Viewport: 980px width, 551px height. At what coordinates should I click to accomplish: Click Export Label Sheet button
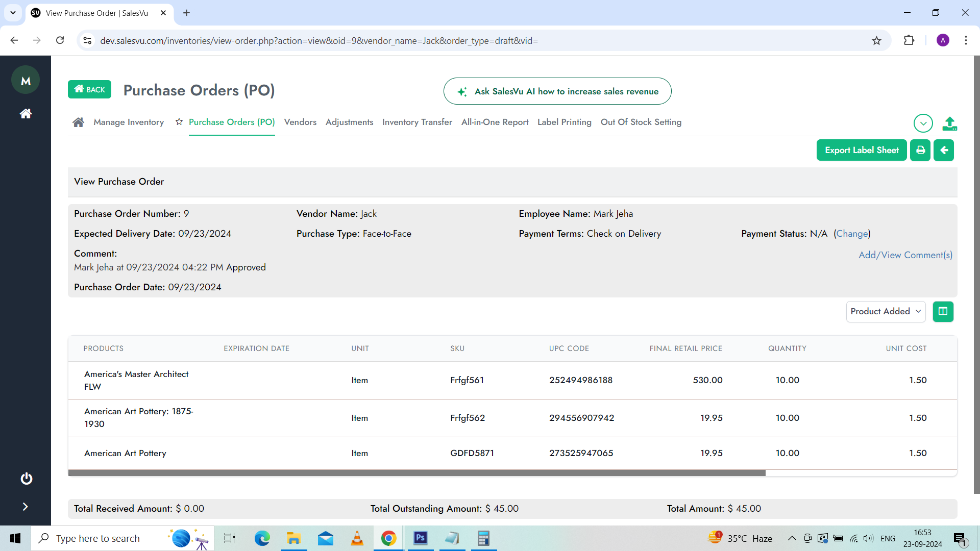pyautogui.click(x=862, y=150)
